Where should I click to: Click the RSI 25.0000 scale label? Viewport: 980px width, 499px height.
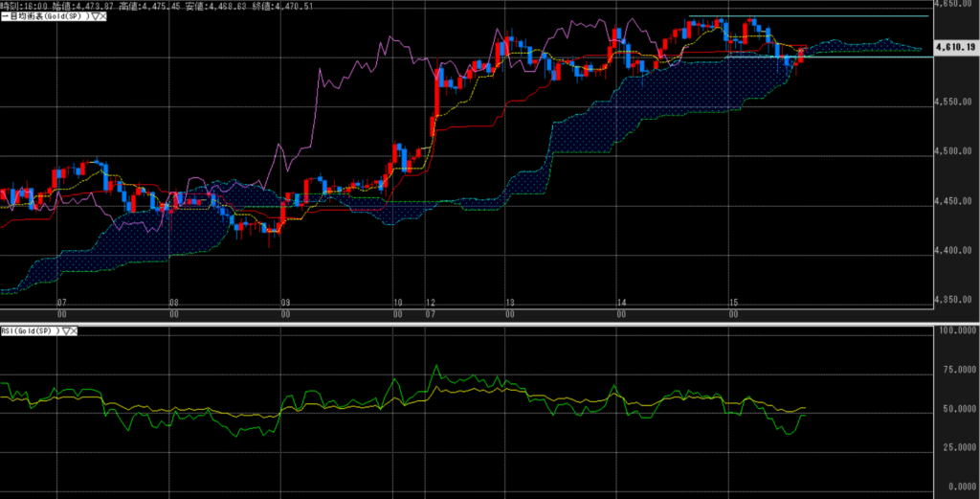[x=955, y=447]
